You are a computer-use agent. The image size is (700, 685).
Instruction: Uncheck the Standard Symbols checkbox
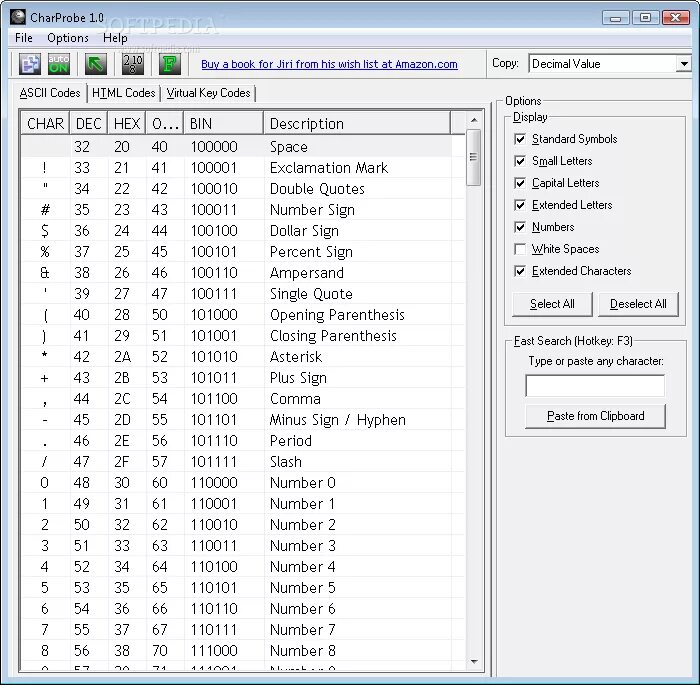[x=520, y=139]
